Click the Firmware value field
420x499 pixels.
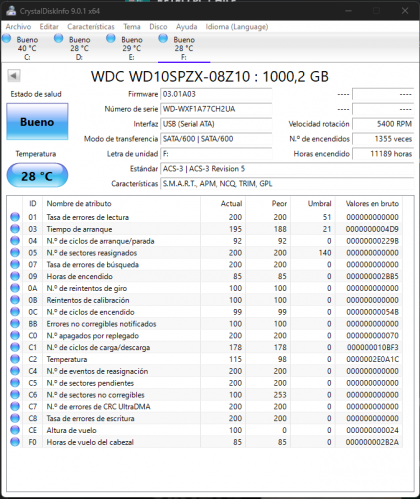[216, 94]
